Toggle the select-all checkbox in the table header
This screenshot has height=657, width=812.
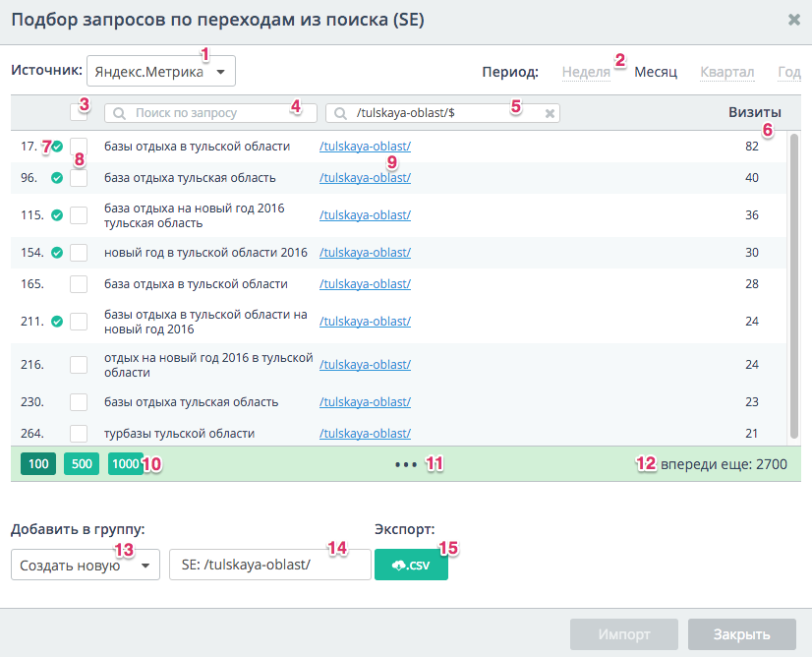point(78,112)
